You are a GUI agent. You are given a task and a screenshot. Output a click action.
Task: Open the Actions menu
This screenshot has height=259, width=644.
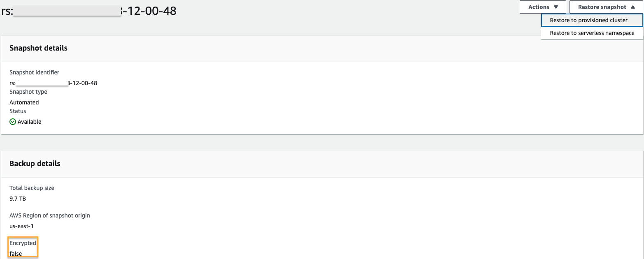543,7
